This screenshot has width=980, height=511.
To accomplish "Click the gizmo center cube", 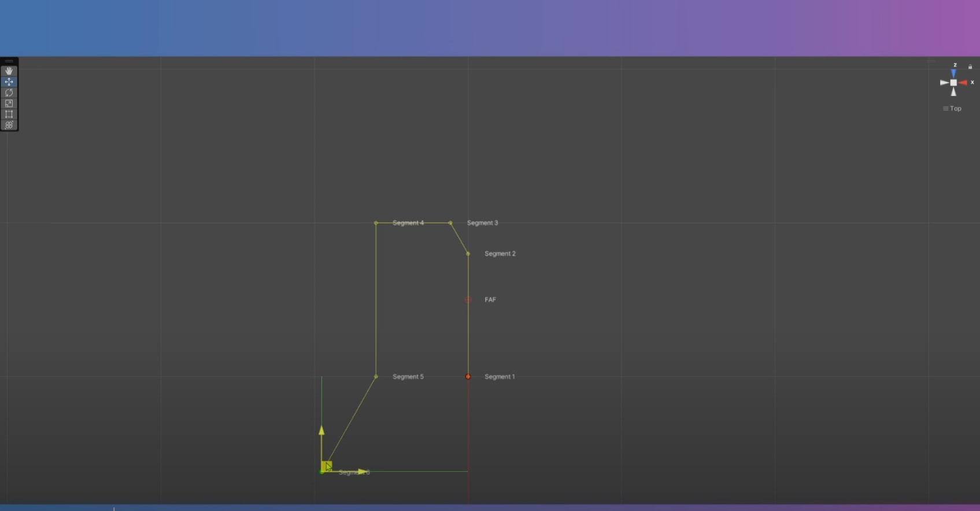I will pos(953,83).
